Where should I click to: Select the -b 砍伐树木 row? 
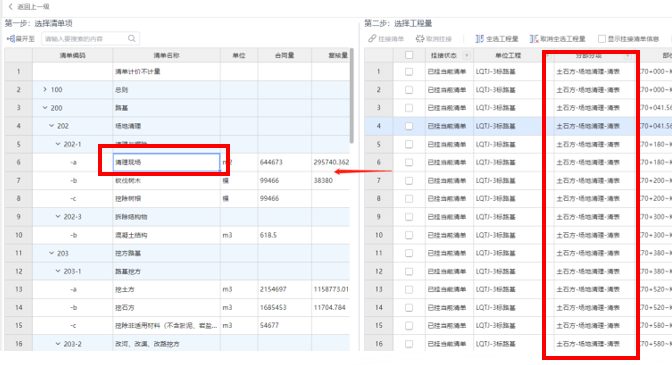click(177, 180)
